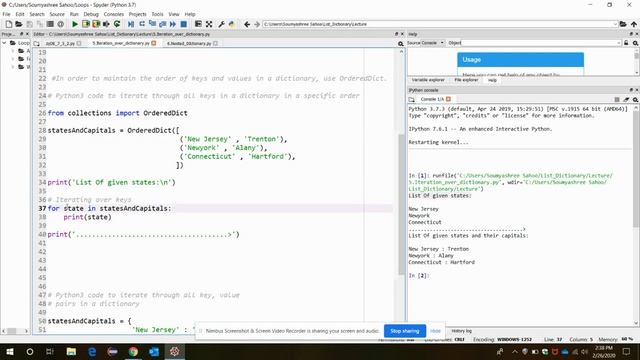Open Microsoft Edge from taskbar
The height and width of the screenshot is (360, 640).
coord(92,351)
